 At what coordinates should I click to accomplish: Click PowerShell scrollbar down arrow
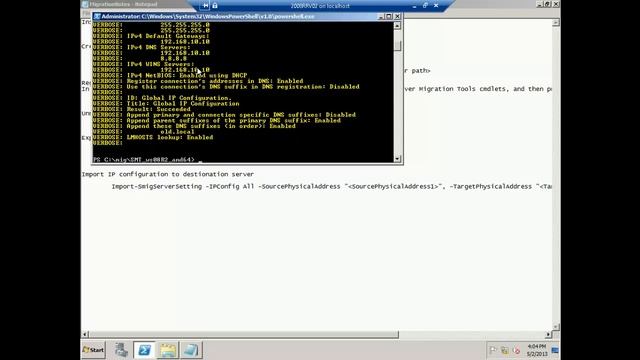[398, 158]
